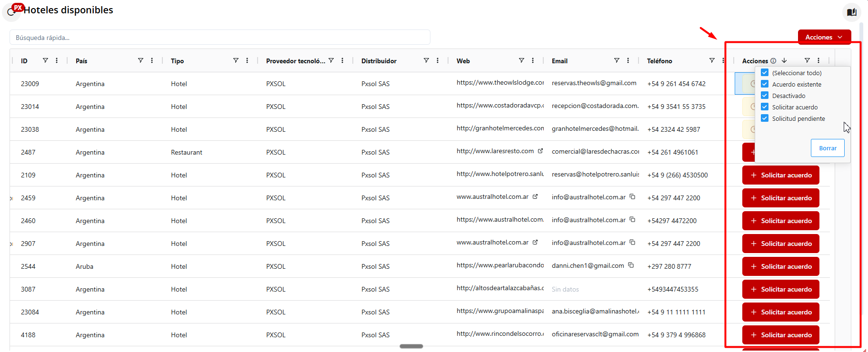Click the filter icon on Tipo column
Viewport: 868px width, 352px height.
point(236,60)
